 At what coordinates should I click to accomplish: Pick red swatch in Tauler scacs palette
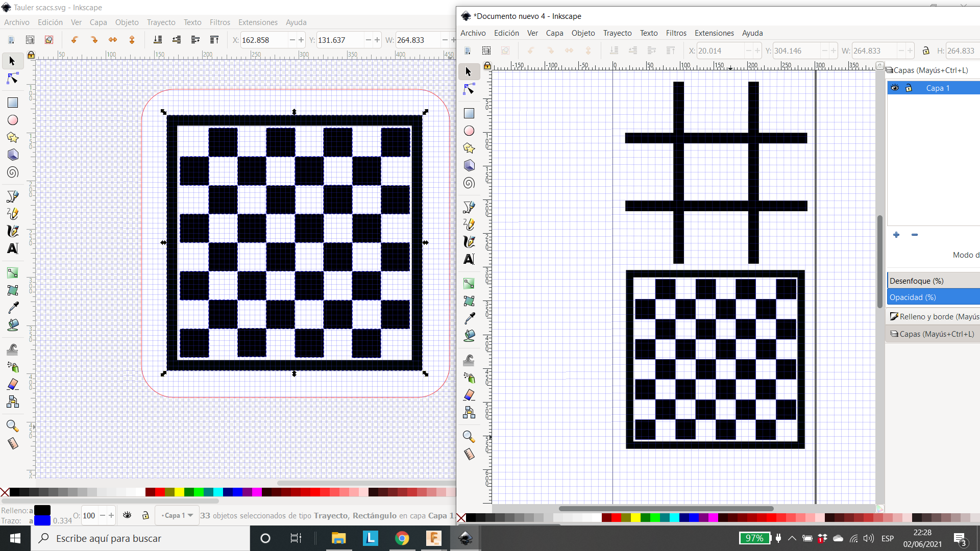point(160,492)
